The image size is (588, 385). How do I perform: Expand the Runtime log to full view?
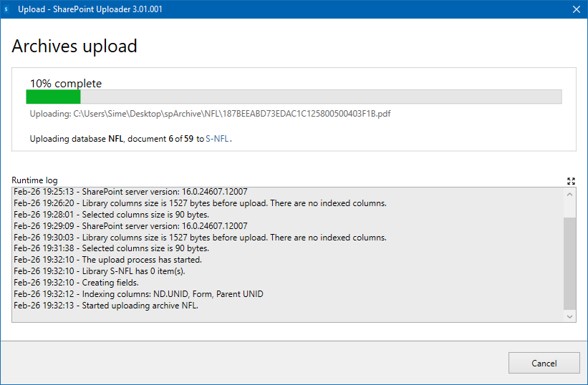point(570,181)
